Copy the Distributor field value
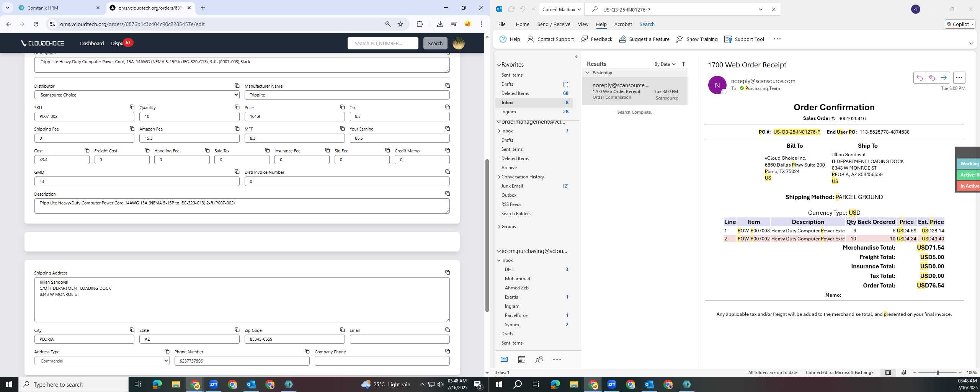The image size is (980, 392). pyautogui.click(x=237, y=86)
